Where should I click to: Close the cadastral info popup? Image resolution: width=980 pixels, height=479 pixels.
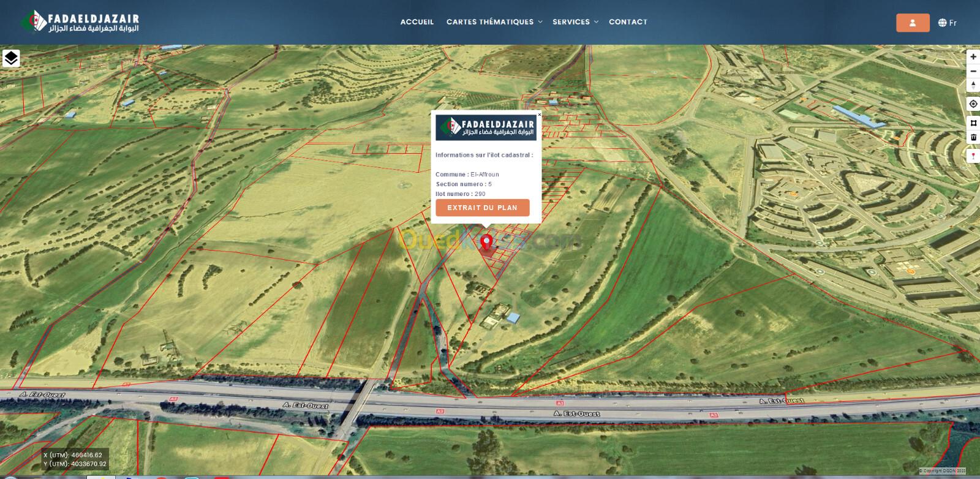click(x=539, y=115)
